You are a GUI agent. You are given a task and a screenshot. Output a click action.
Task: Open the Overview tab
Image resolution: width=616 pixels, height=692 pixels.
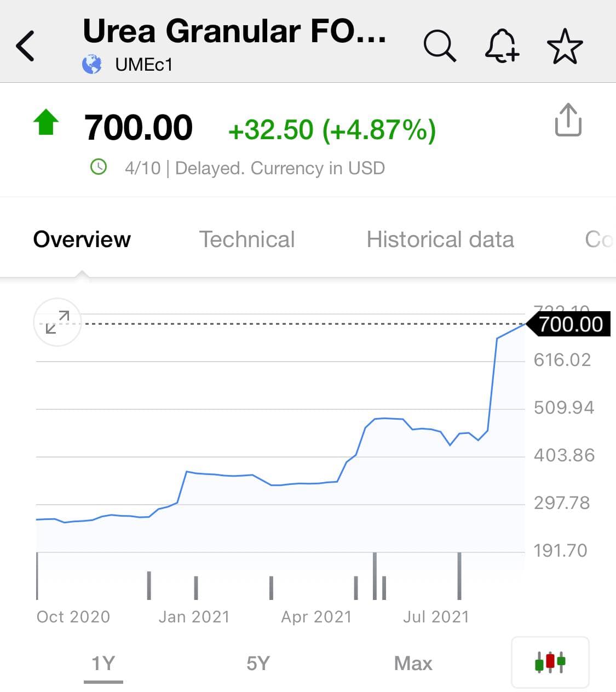82,239
